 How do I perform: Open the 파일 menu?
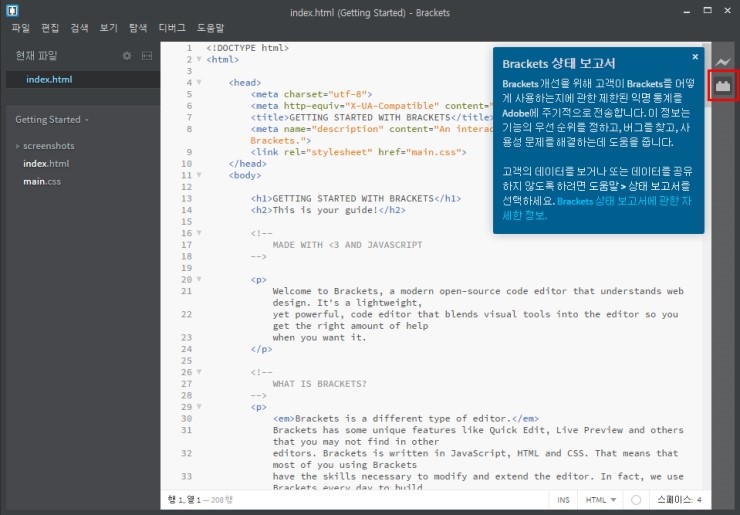point(21,28)
